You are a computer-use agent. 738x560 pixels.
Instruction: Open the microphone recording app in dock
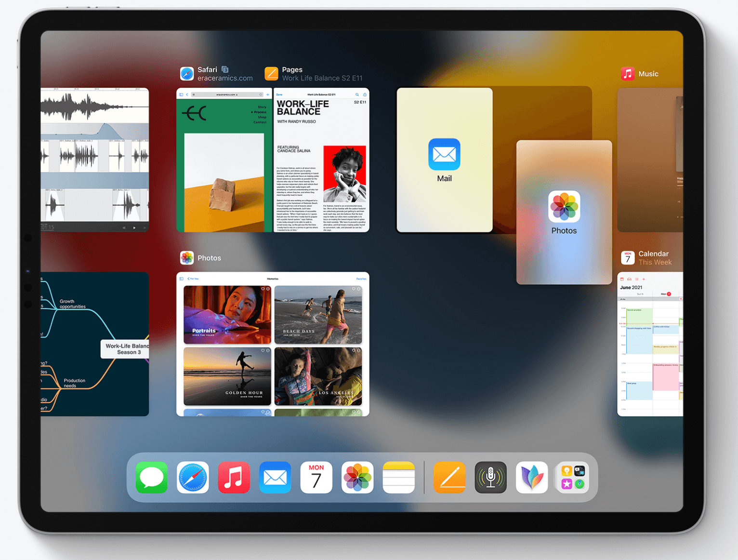[x=491, y=477]
